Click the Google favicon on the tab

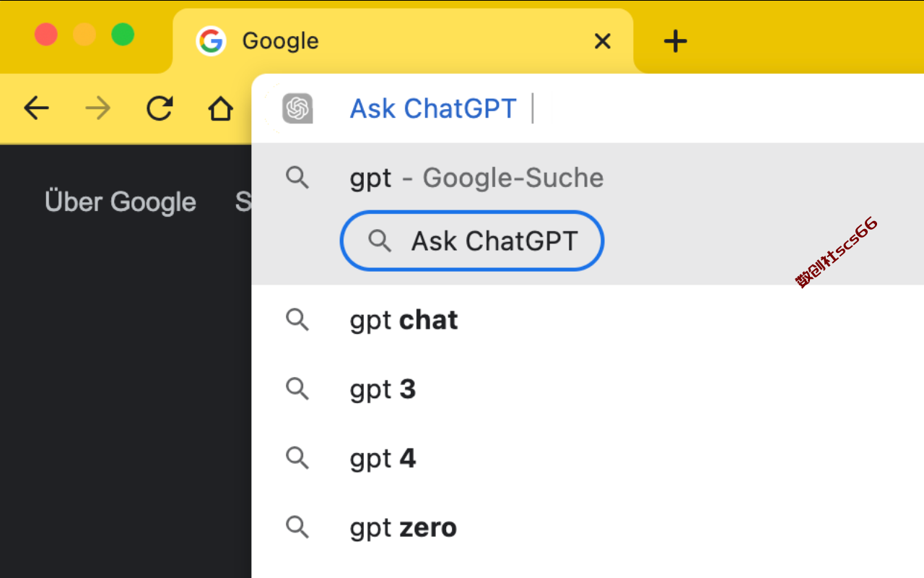(x=211, y=41)
